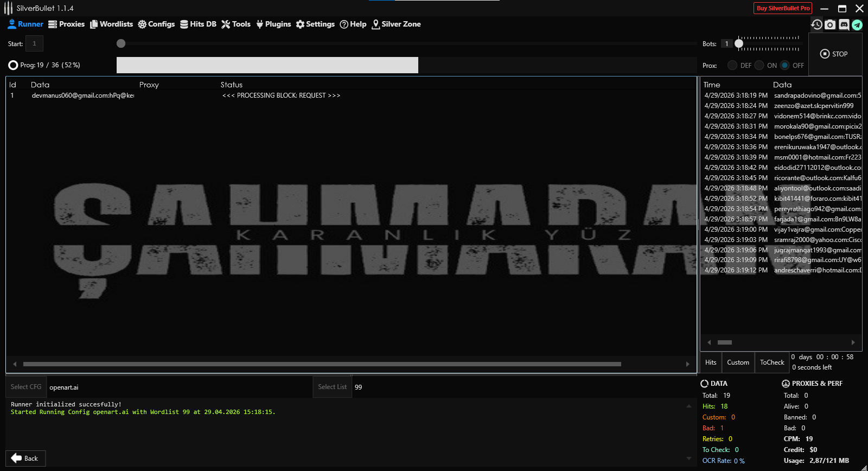
Task: Click the bot list horizontal scrollbar
Action: click(x=322, y=364)
